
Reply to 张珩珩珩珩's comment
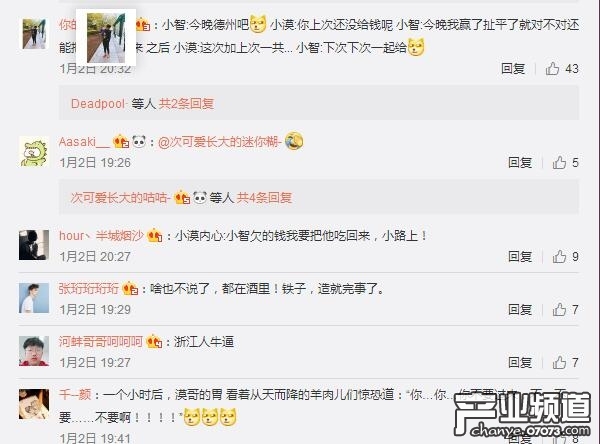pos(520,309)
